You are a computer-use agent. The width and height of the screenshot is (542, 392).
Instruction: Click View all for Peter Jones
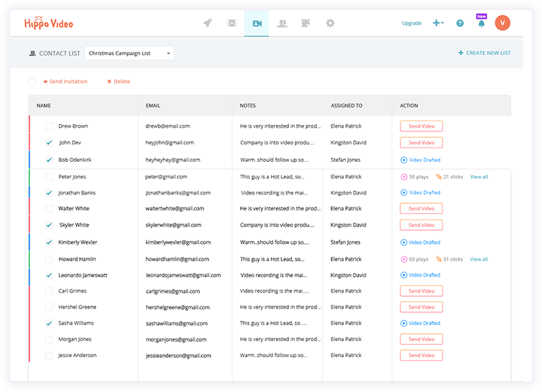point(479,176)
